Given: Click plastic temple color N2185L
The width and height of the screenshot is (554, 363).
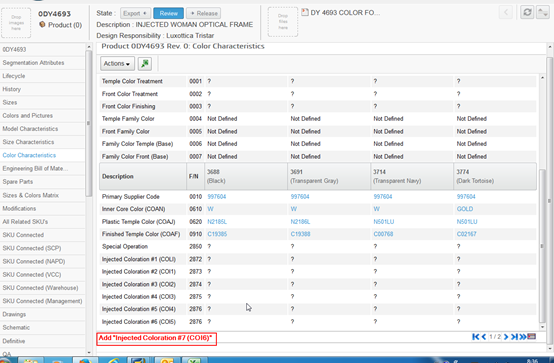Looking at the screenshot, I should click(x=217, y=222).
